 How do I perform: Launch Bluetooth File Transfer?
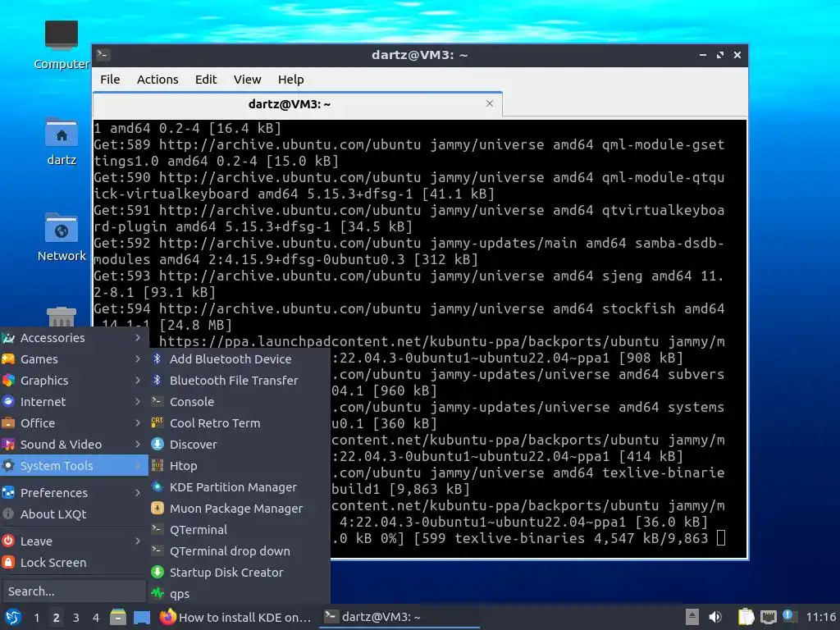[x=240, y=381]
